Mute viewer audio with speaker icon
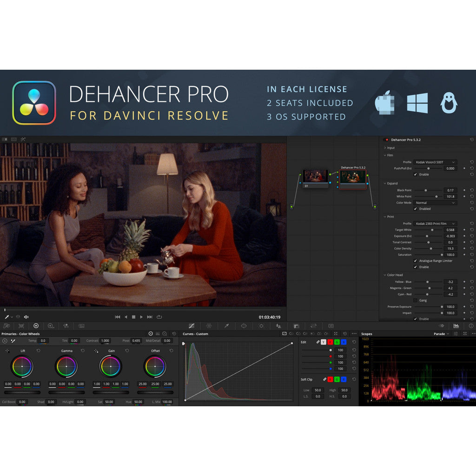Image resolution: width=476 pixels, height=476 pixels. click(x=26, y=317)
